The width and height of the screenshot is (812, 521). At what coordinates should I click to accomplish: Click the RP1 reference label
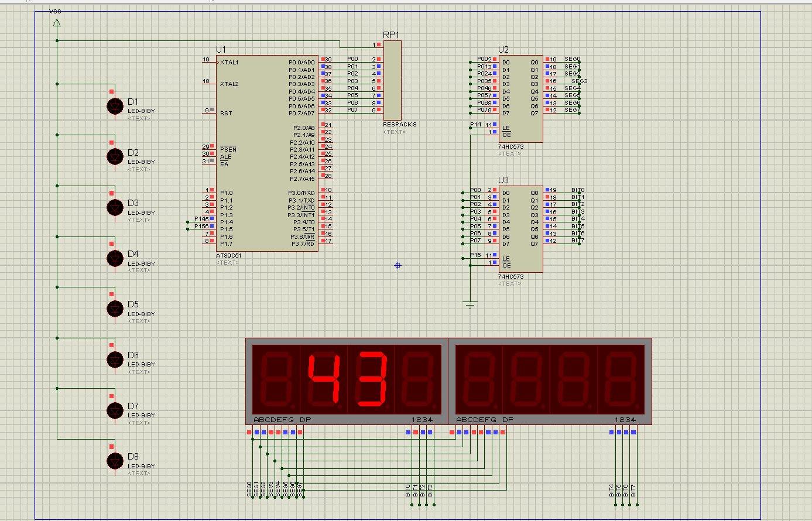[392, 35]
